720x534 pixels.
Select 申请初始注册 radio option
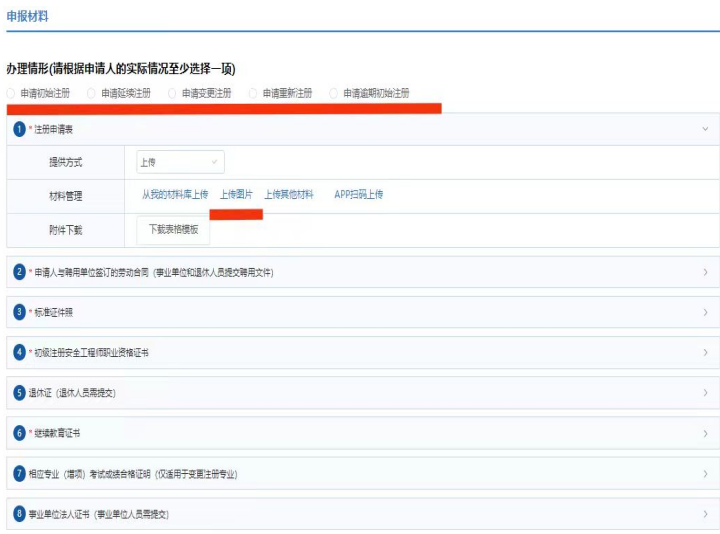[11, 94]
